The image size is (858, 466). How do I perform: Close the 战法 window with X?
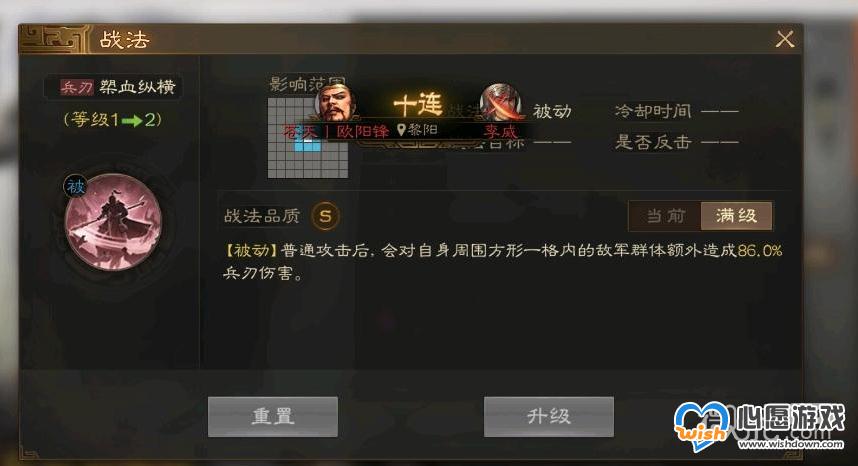[785, 39]
